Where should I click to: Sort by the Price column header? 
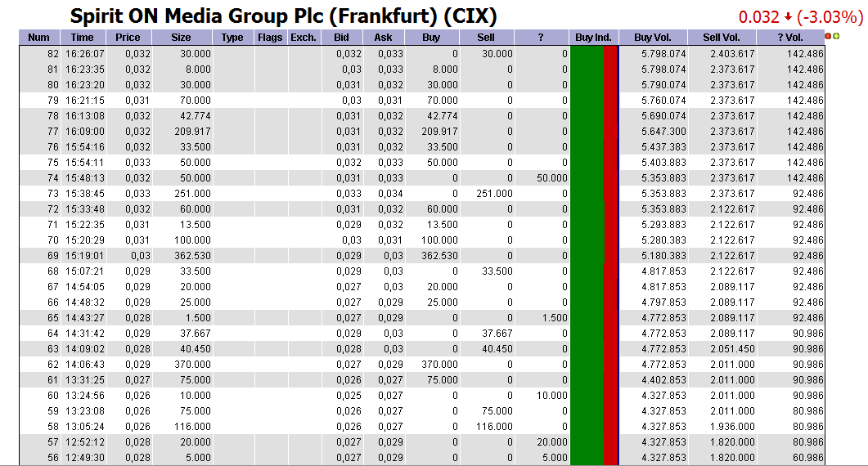[128, 38]
